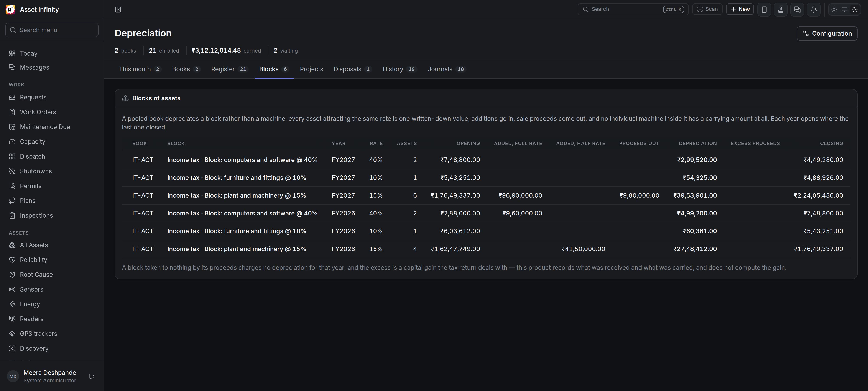Click the Scan button
Image resolution: width=868 pixels, height=391 pixels.
pyautogui.click(x=707, y=9)
